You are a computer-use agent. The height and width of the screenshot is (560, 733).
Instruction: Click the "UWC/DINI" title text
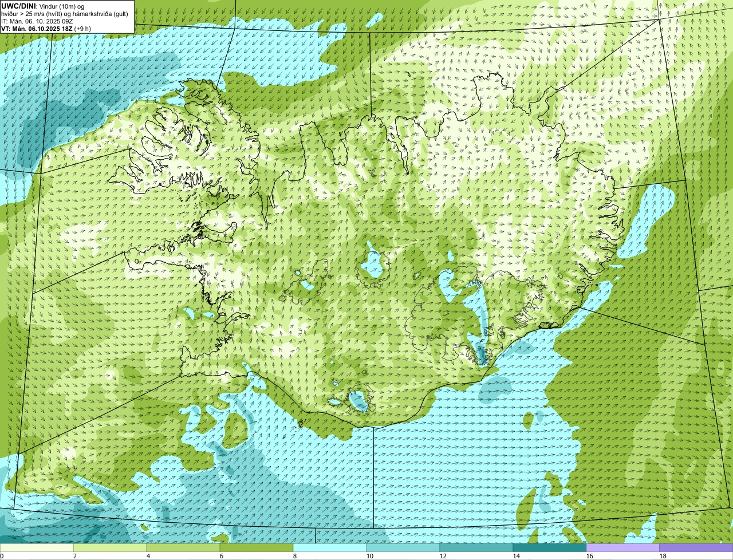(x=19, y=6)
